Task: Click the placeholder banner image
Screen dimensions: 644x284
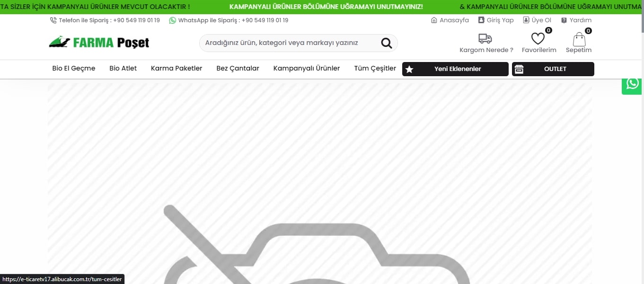Action: click(x=320, y=184)
